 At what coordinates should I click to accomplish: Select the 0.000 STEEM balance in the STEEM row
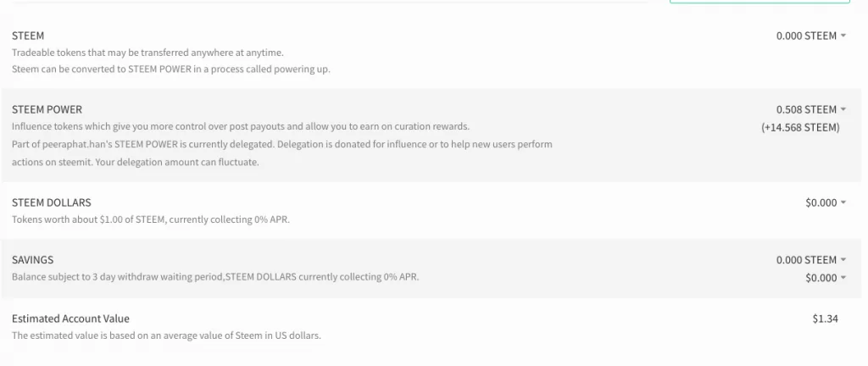point(806,36)
